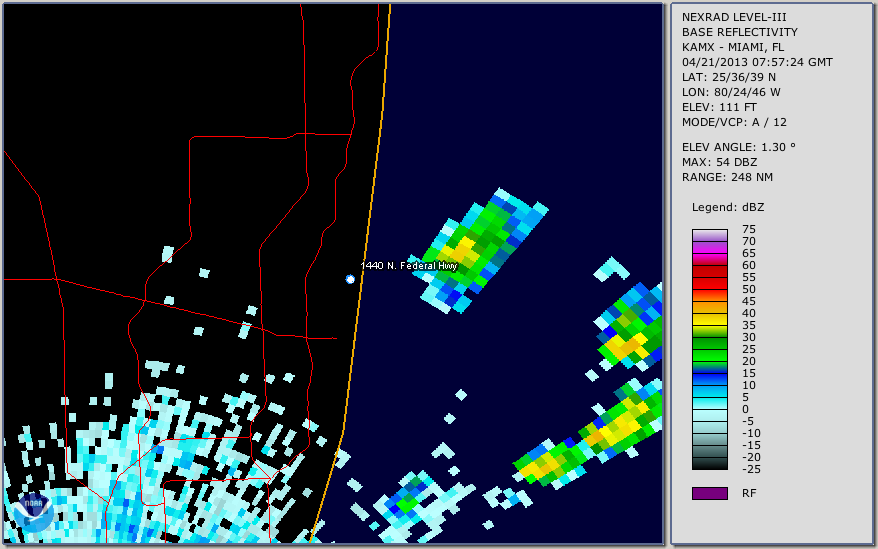Select the MODE/VCP: A / 12 text
878x549 pixels.
[x=734, y=122]
